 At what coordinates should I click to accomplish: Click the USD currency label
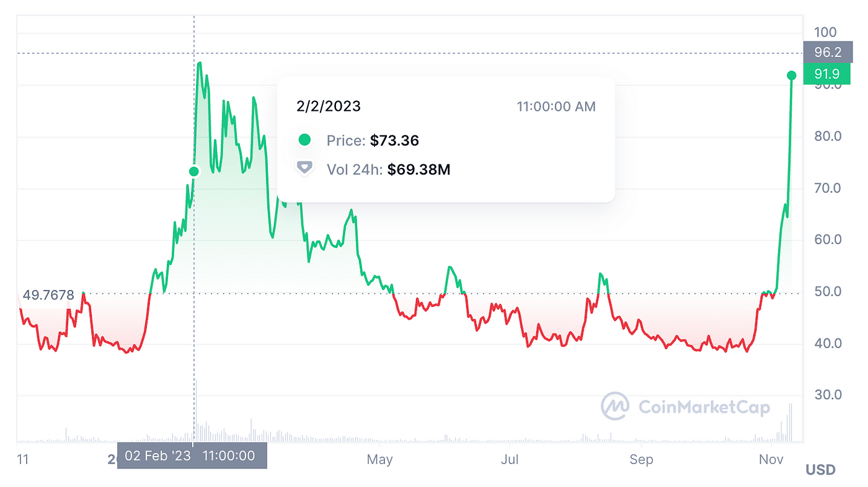820,470
